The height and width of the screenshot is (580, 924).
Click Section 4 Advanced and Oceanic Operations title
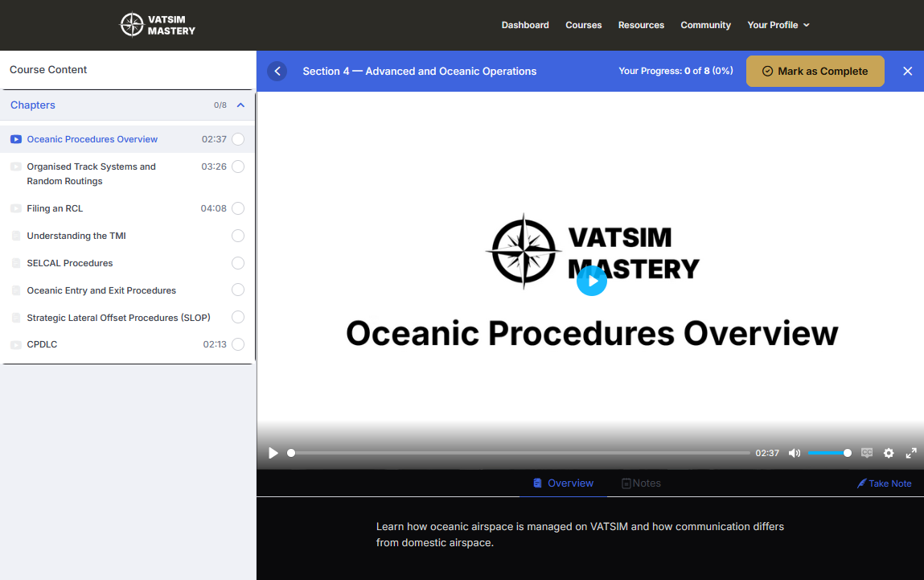[x=420, y=72]
